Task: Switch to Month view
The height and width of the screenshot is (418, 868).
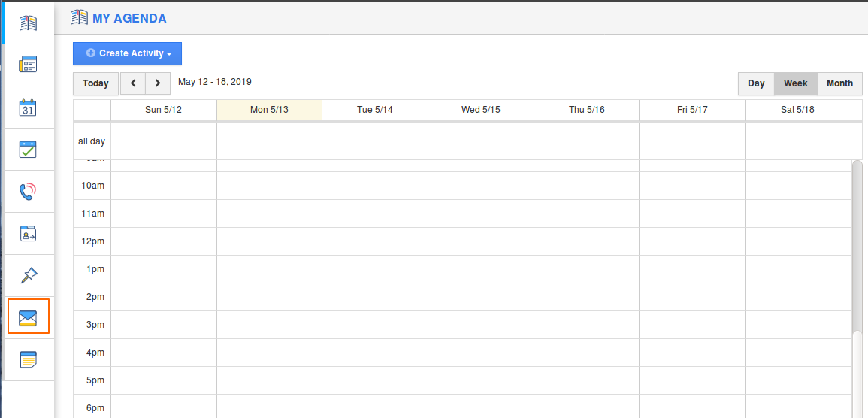Action: tap(839, 83)
